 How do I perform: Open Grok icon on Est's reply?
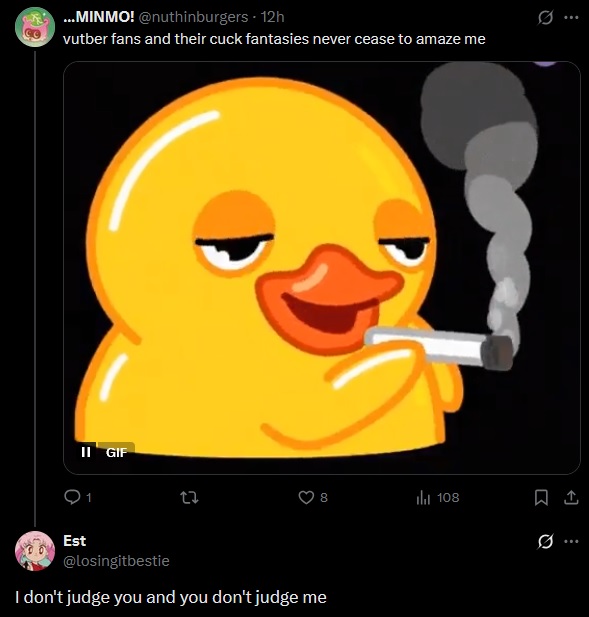click(545, 541)
